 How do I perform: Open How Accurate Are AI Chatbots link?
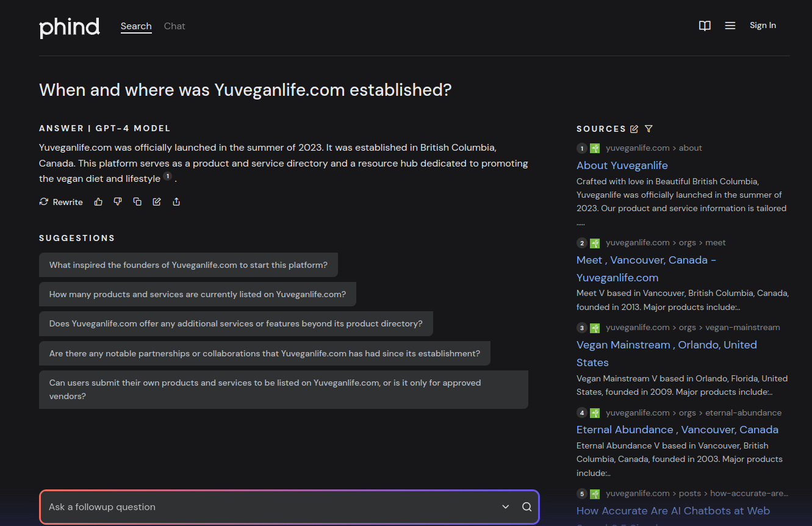pos(673,511)
